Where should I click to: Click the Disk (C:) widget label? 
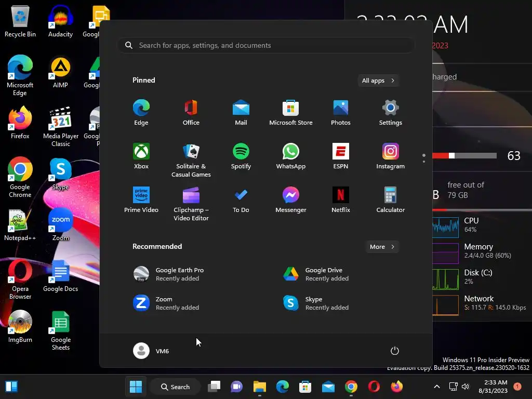click(478, 272)
